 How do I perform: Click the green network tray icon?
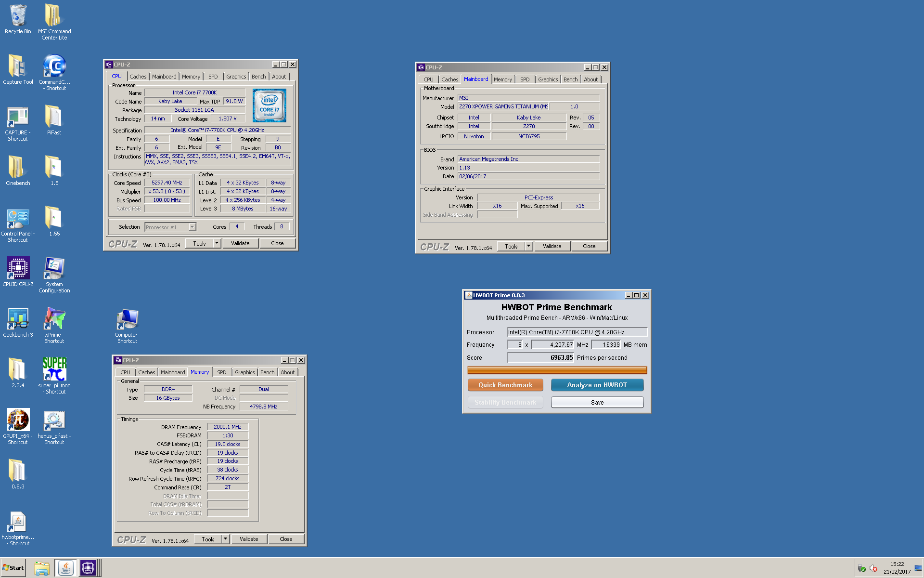(x=861, y=568)
